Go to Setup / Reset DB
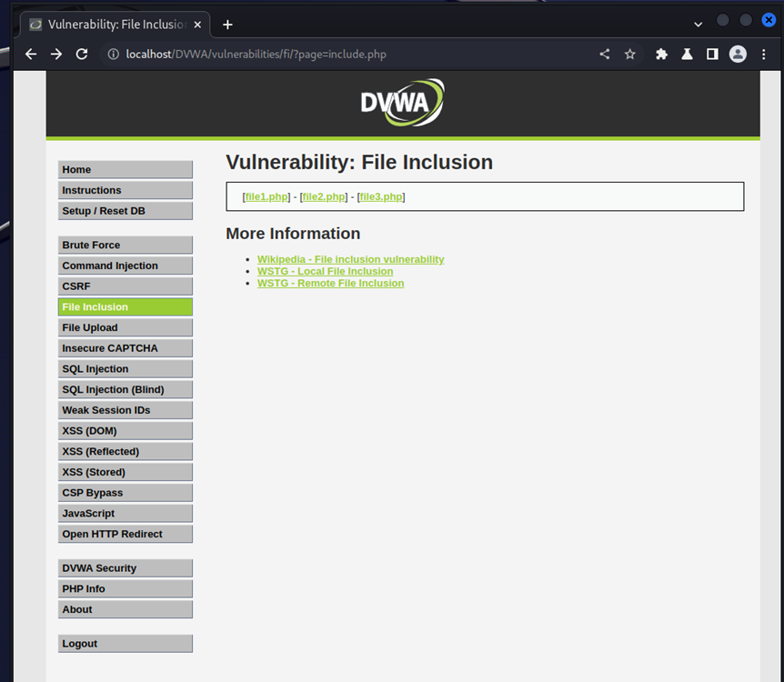Viewport: 784px width, 682px height. (x=125, y=211)
